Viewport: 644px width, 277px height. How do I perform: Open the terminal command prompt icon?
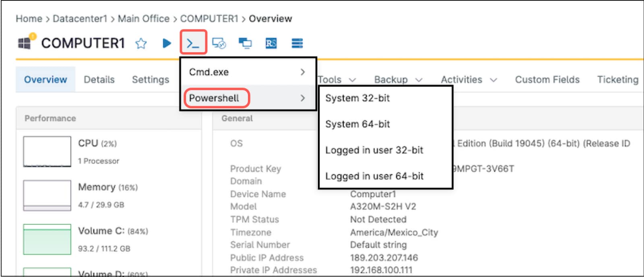(x=193, y=43)
